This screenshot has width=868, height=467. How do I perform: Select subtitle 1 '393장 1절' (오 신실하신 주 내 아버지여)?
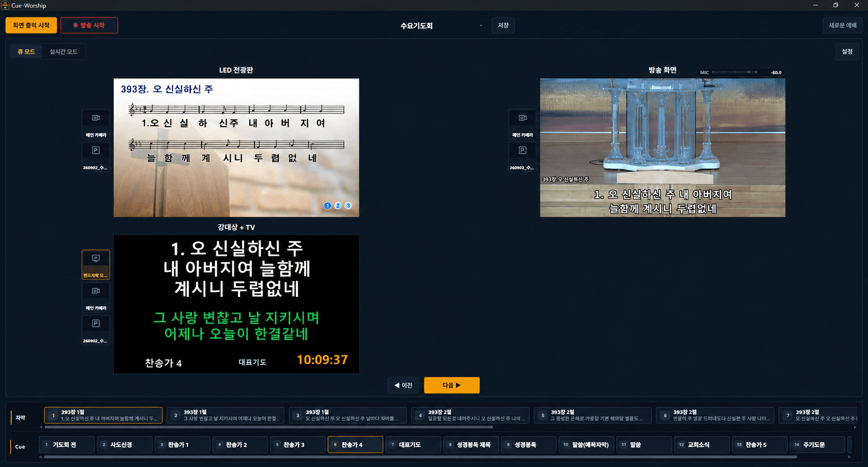[104, 415]
